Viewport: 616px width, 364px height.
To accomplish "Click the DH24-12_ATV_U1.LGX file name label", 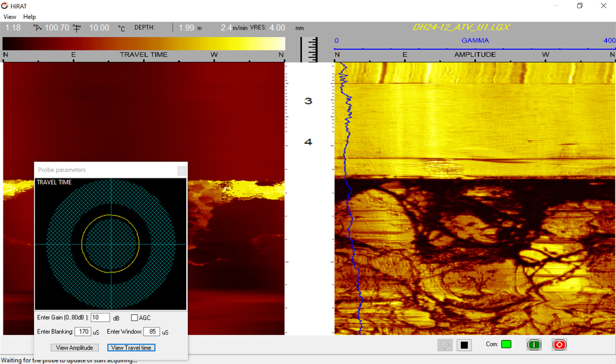I will tap(461, 28).
